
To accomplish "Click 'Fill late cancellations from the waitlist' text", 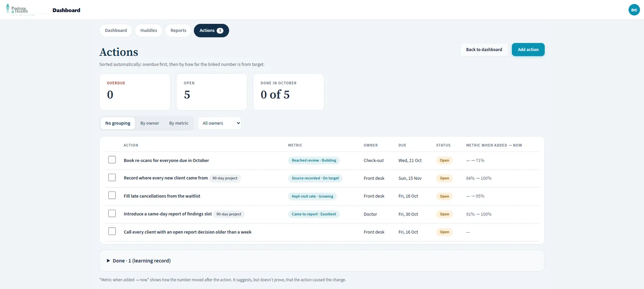I will (x=162, y=196).
